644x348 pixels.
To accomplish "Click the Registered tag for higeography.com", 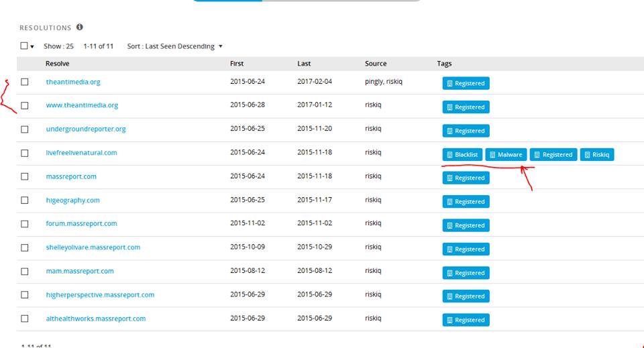I will (466, 202).
